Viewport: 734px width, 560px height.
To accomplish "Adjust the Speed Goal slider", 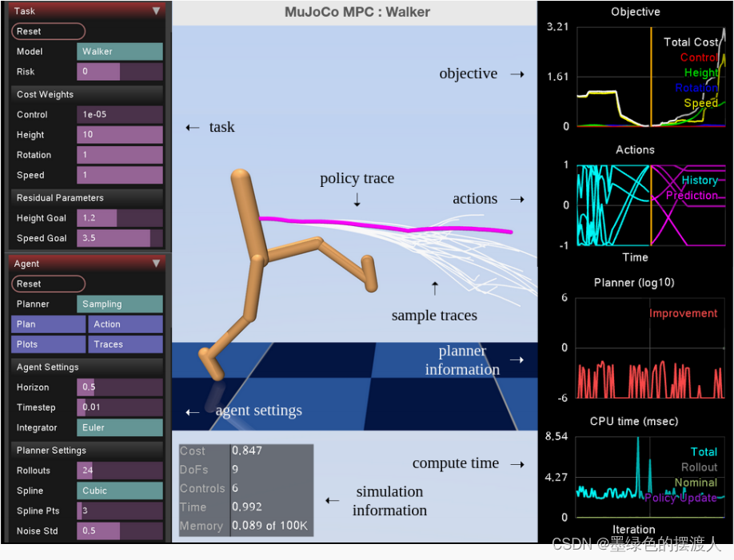I will coord(120,238).
